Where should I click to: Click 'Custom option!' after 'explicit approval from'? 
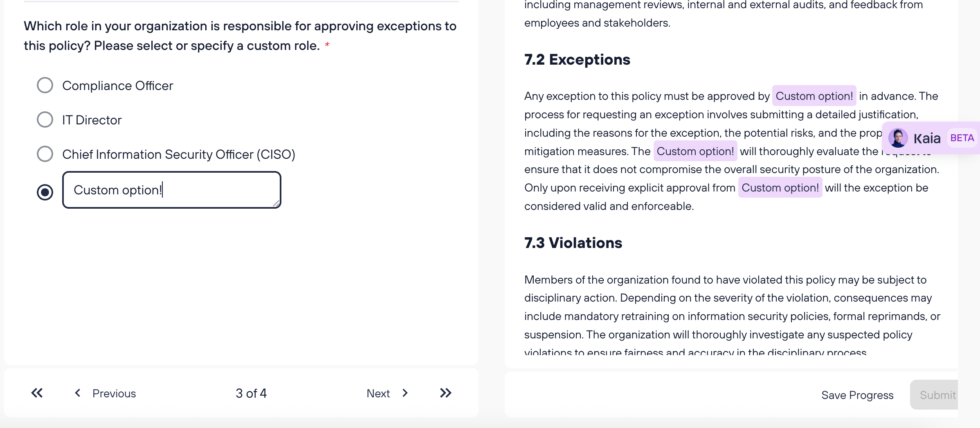780,187
